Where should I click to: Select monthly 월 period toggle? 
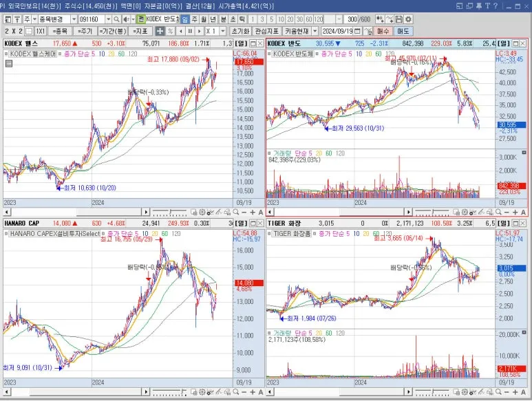coord(204,19)
